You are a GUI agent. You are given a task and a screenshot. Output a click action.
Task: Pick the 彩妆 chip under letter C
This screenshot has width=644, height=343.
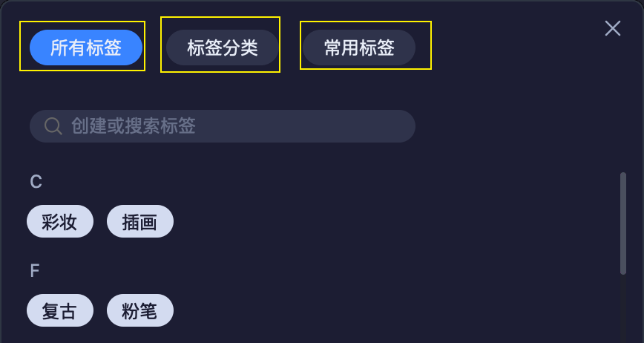(x=60, y=221)
